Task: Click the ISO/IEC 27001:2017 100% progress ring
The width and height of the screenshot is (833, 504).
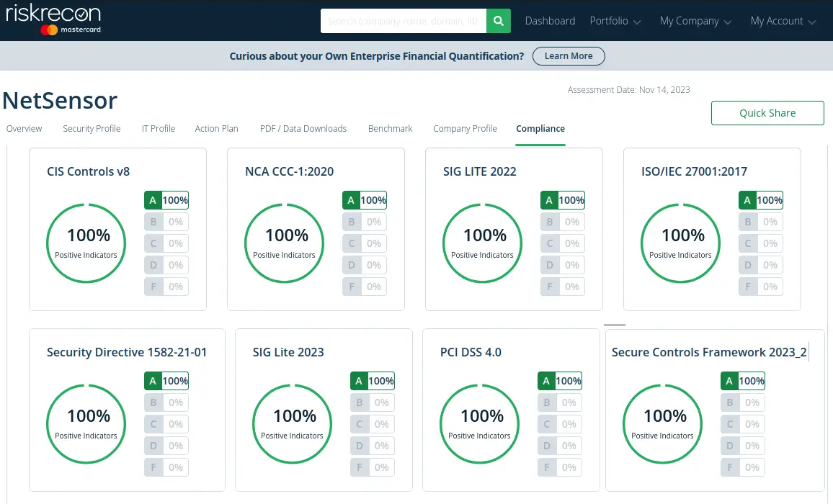Action: (x=680, y=243)
